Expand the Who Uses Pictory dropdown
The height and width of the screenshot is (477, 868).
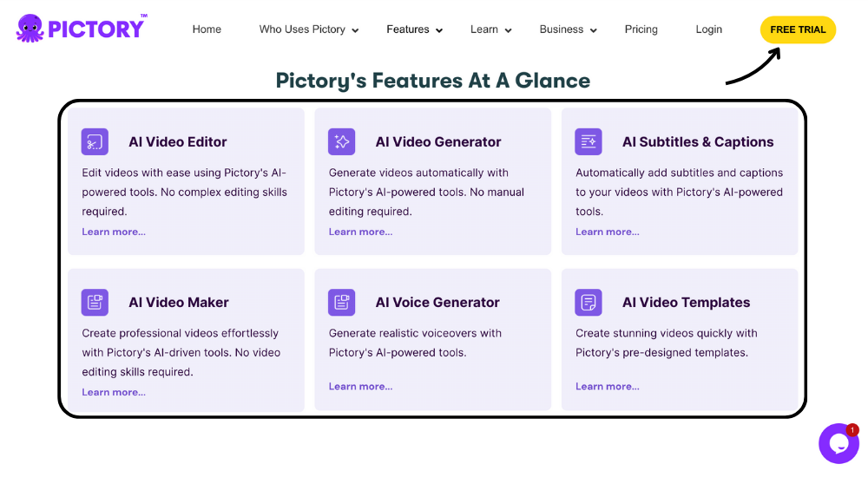click(308, 29)
